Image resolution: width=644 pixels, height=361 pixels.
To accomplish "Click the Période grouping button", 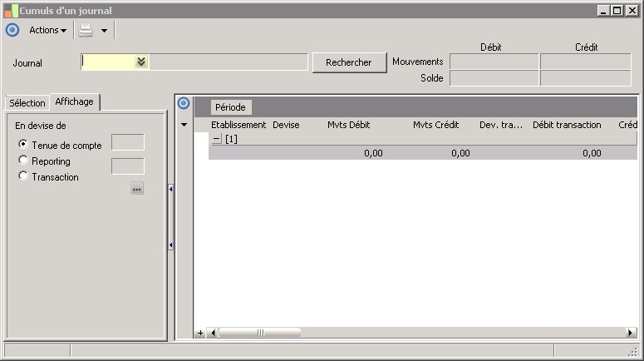I will click(x=231, y=107).
